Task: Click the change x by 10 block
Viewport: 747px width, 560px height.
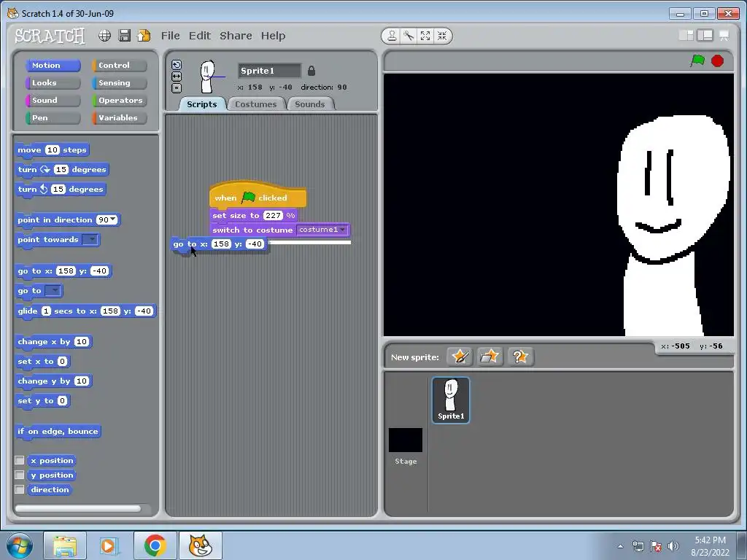Action: click(53, 341)
